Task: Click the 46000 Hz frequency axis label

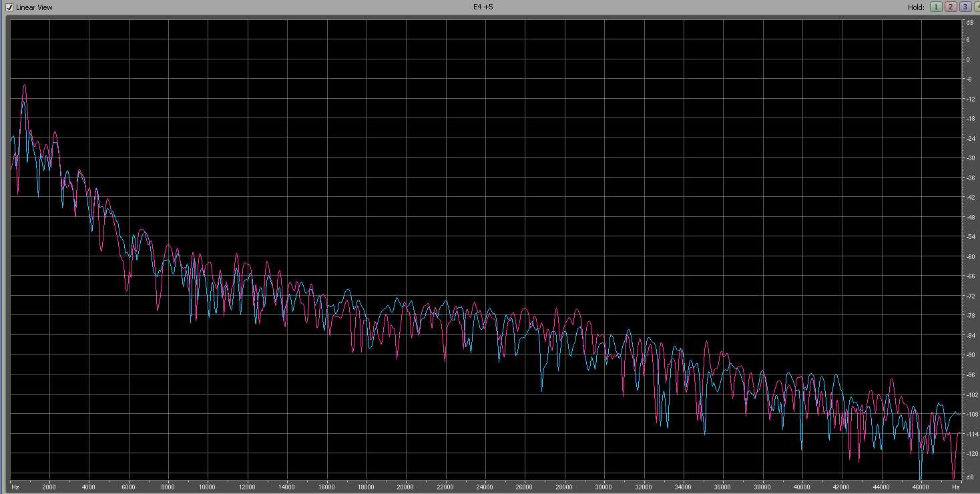Action: [921, 487]
